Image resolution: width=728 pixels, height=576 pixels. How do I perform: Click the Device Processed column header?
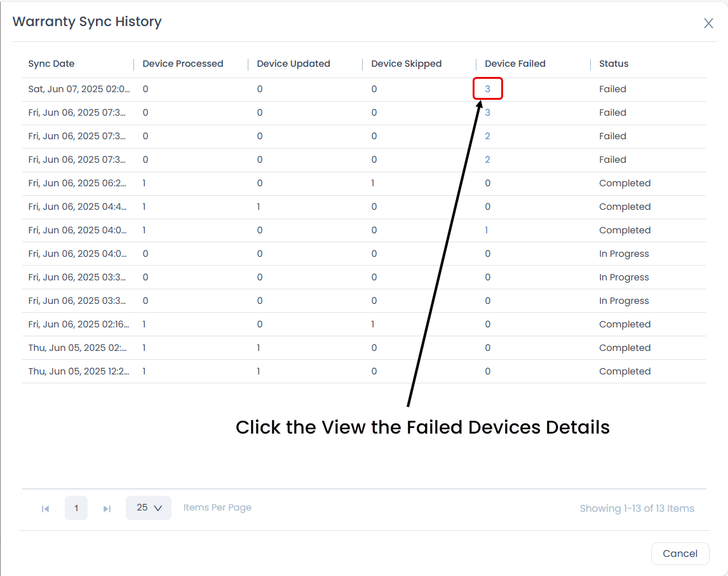[x=183, y=64]
